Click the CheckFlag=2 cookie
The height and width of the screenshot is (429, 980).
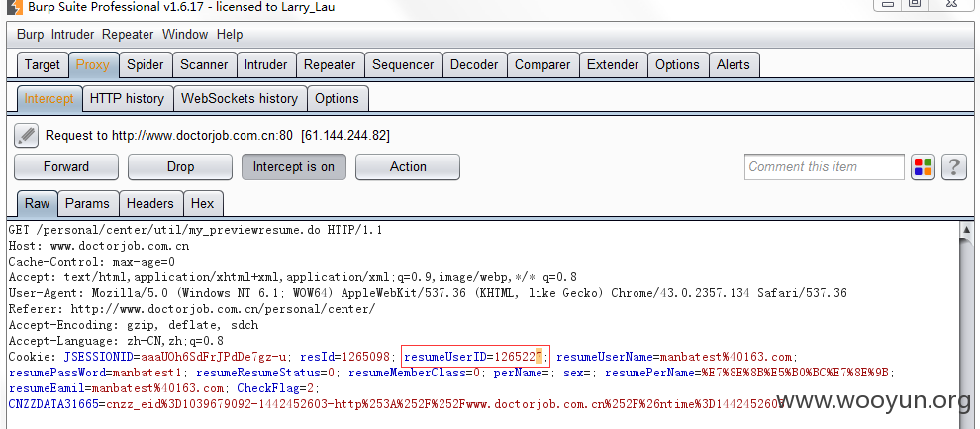click(275, 388)
